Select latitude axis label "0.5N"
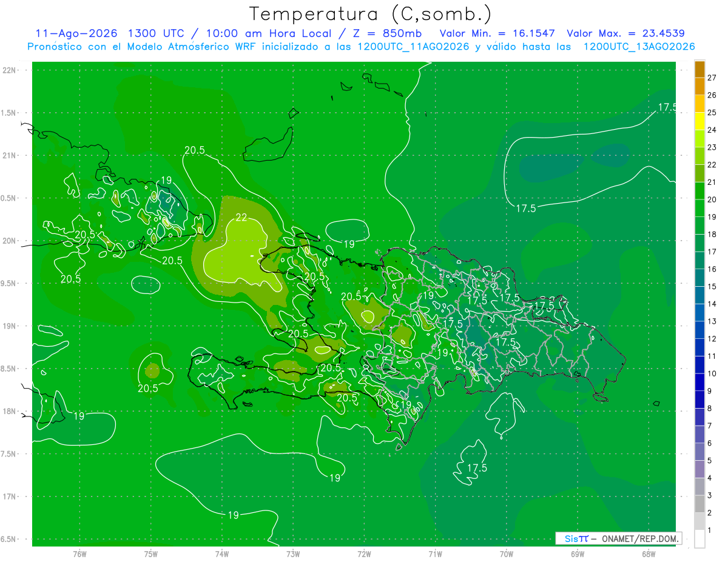Image resolution: width=728 pixels, height=562 pixels. pyautogui.click(x=10, y=198)
